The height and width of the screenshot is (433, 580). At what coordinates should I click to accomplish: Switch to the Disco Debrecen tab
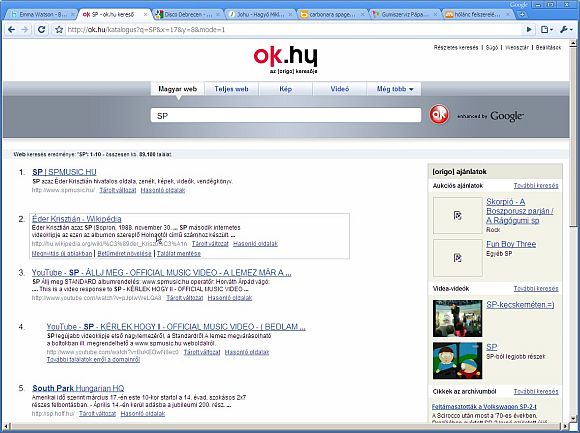[188, 15]
